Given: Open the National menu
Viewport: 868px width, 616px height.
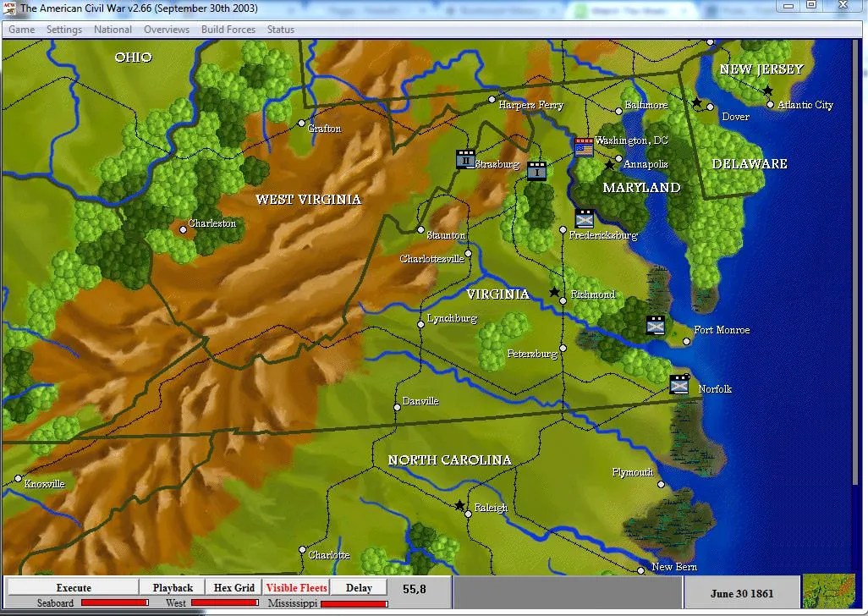Looking at the screenshot, I should point(113,30).
